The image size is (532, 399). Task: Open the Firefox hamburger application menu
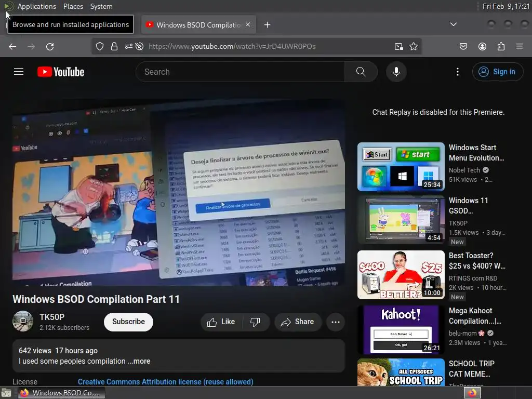click(519, 46)
